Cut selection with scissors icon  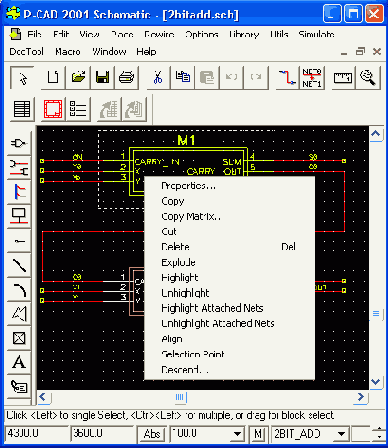click(158, 78)
